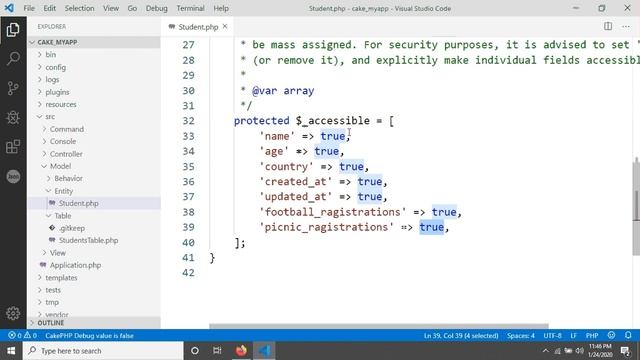This screenshot has width=640, height=360.
Task: Collapse the Entity folder
Action: point(94,191)
